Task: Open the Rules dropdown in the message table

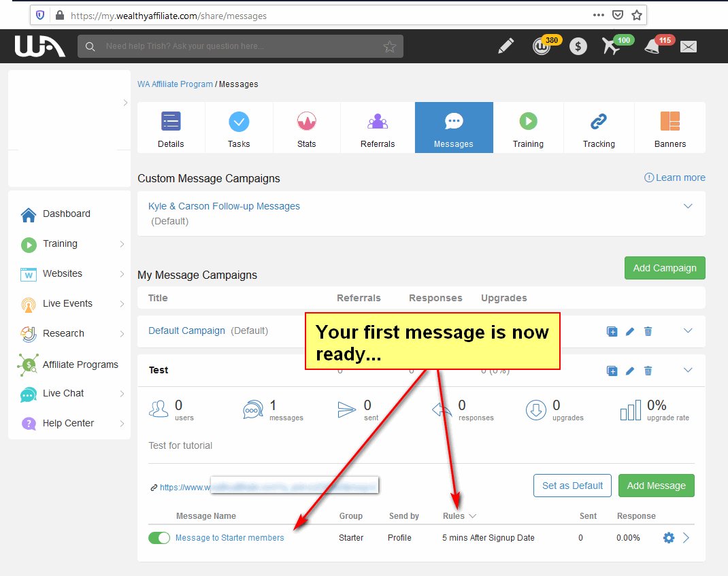Action: click(459, 515)
